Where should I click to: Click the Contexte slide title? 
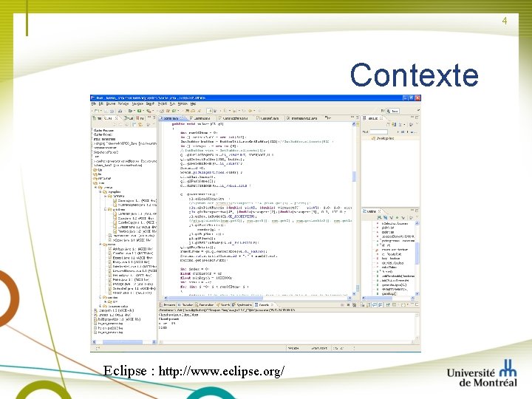point(414,75)
